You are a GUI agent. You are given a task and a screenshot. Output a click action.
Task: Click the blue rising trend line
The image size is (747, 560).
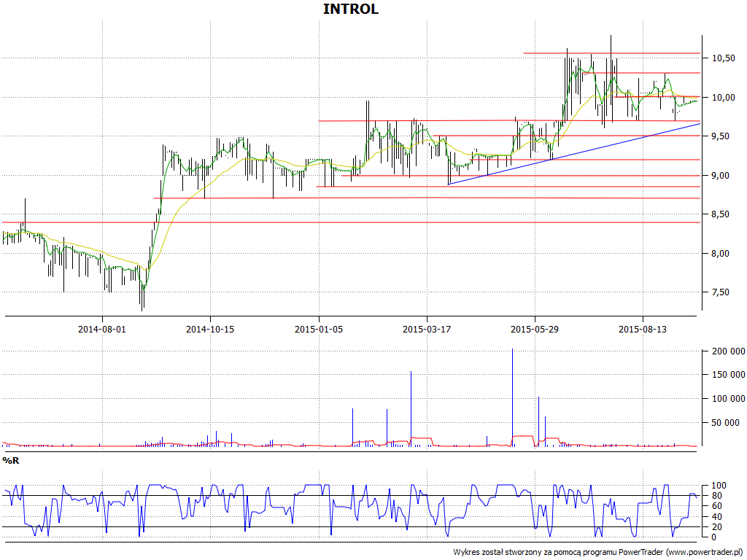(x=574, y=154)
